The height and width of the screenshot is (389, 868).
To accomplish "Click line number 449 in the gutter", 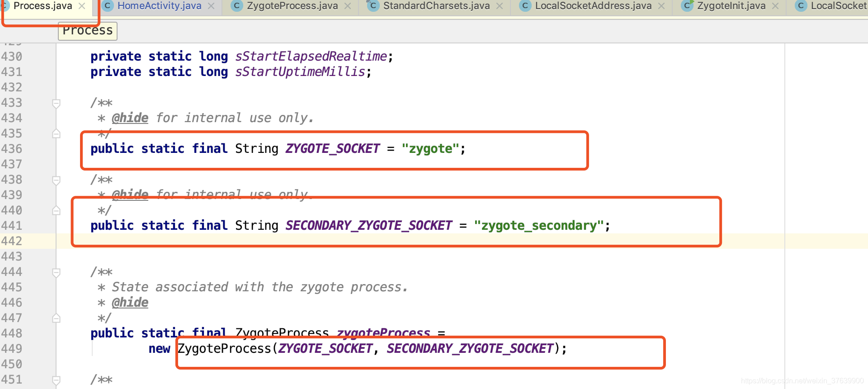I will [11, 349].
